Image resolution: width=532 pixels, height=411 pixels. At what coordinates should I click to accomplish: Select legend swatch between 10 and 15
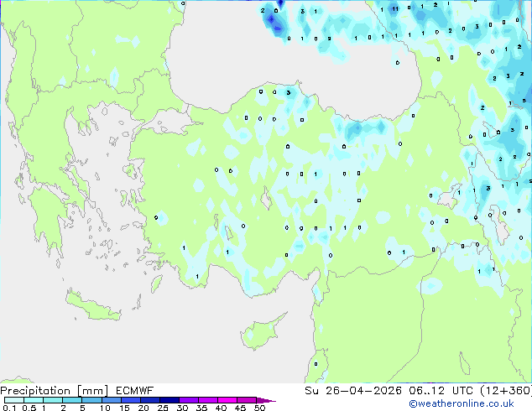112,400
